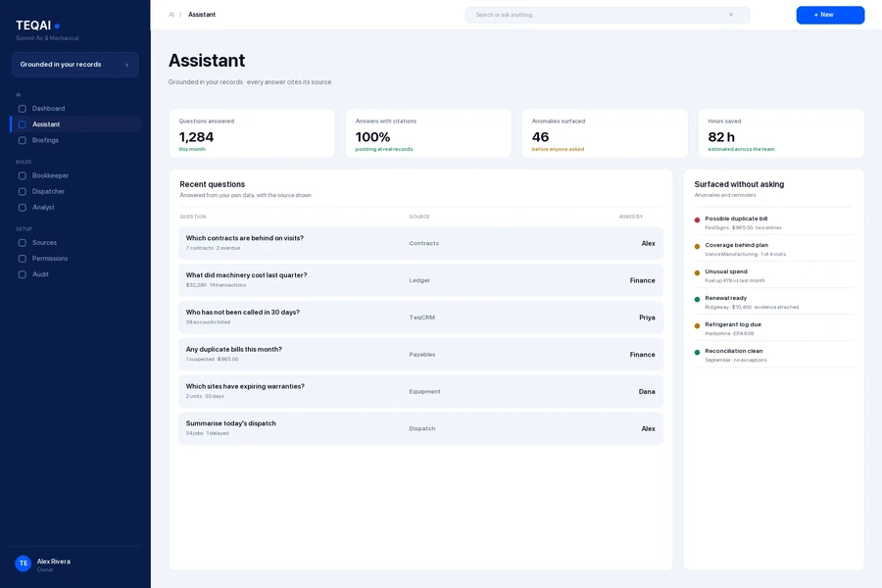The width and height of the screenshot is (882, 588).
Task: Click the Briefings sidebar icon
Action: 22,140
